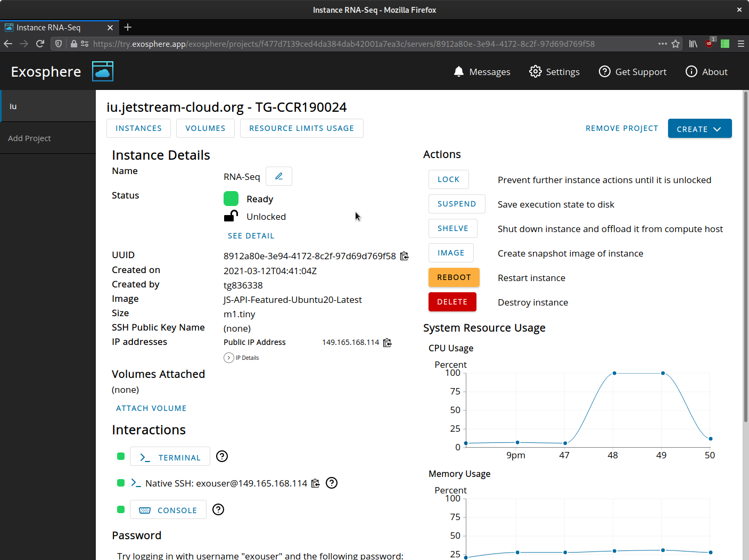749x560 pixels.
Task: Click the Get Support label
Action: pos(641,72)
